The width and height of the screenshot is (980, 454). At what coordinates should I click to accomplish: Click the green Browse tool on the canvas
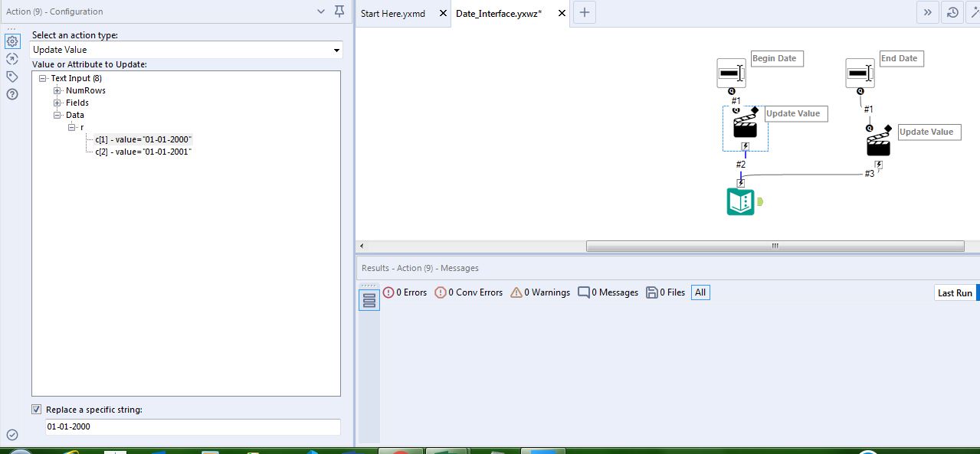pos(739,201)
